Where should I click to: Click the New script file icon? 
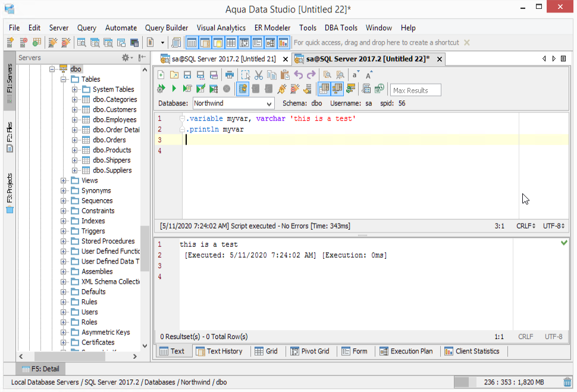(x=161, y=75)
